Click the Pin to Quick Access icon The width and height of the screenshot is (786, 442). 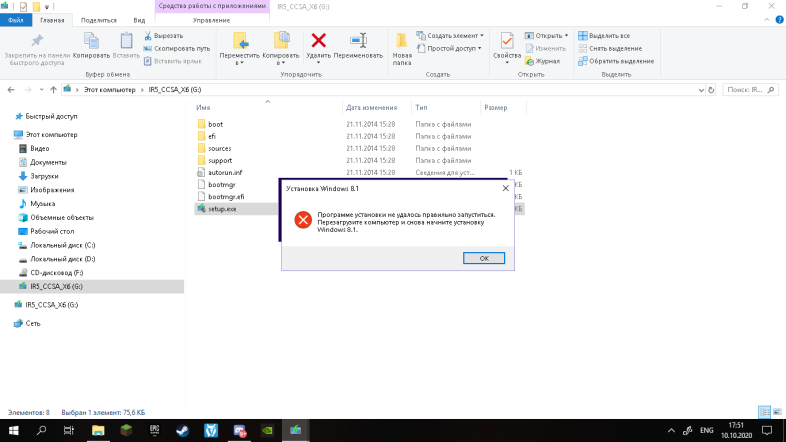37,41
